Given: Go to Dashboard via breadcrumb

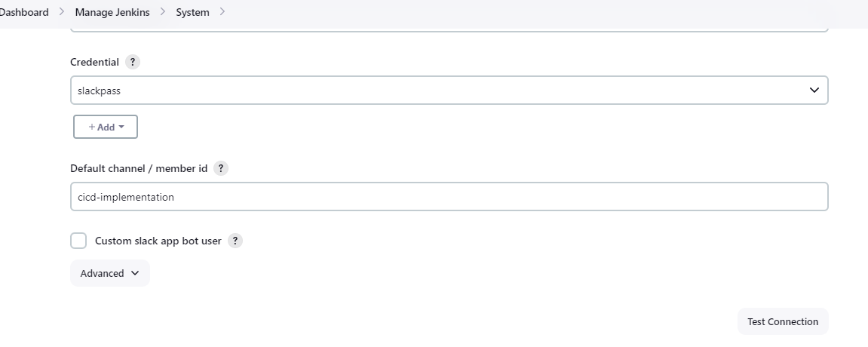Looking at the screenshot, I should [24, 12].
